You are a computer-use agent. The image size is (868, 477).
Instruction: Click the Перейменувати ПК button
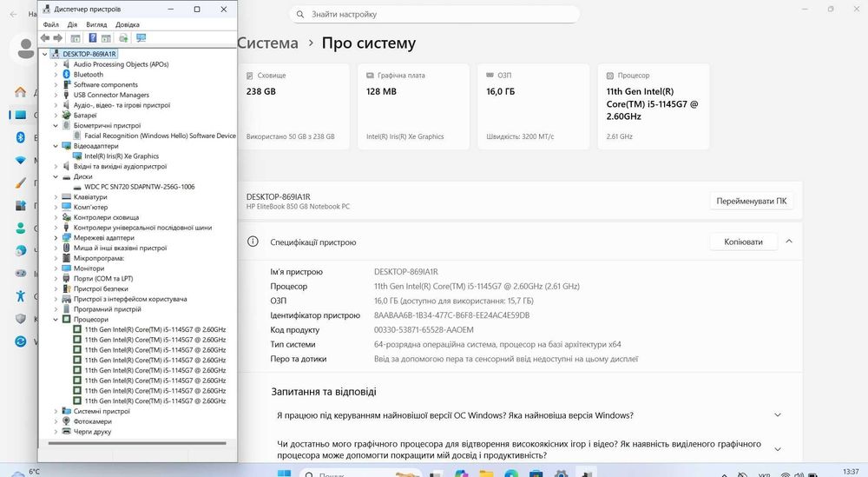click(x=751, y=201)
